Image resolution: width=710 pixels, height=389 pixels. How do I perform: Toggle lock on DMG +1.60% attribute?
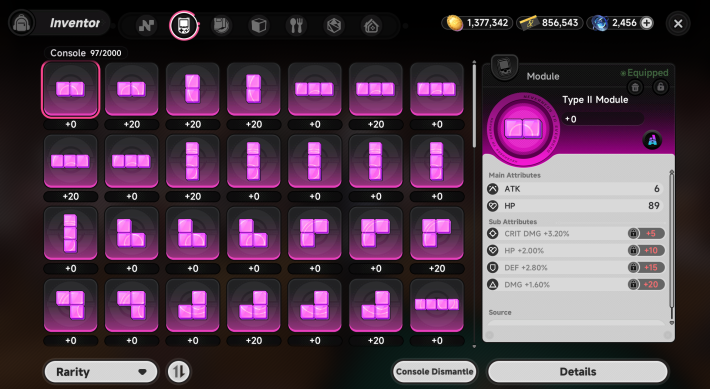point(633,284)
